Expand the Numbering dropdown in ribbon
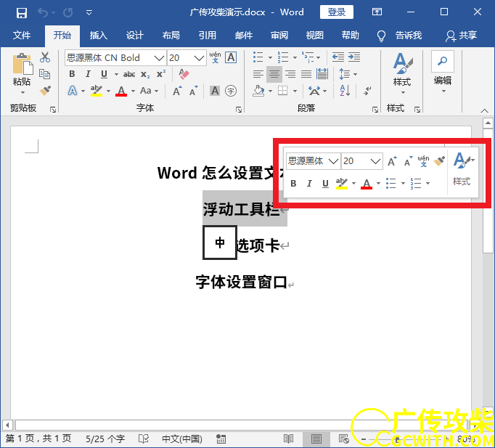This screenshot has height=448, width=495. [295, 57]
